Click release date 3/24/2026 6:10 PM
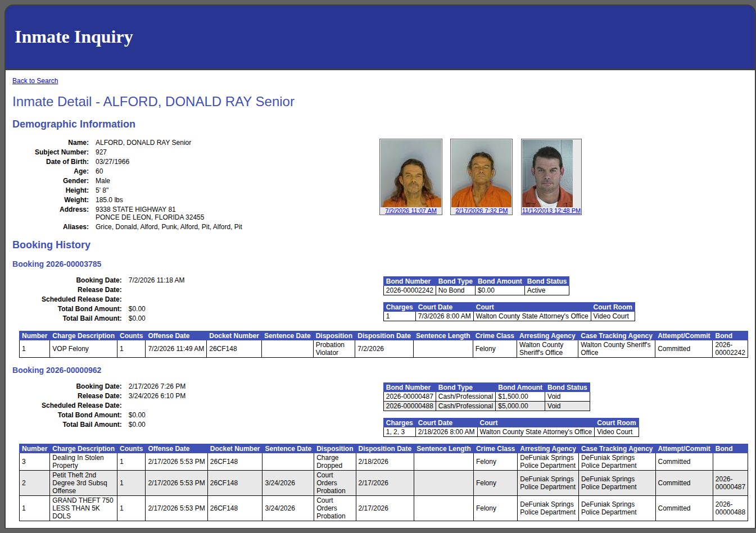The width and height of the screenshot is (756, 533). tap(157, 396)
